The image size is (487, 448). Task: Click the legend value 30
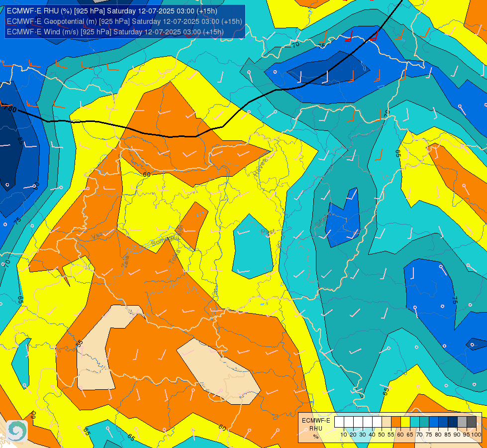[x=363, y=435]
